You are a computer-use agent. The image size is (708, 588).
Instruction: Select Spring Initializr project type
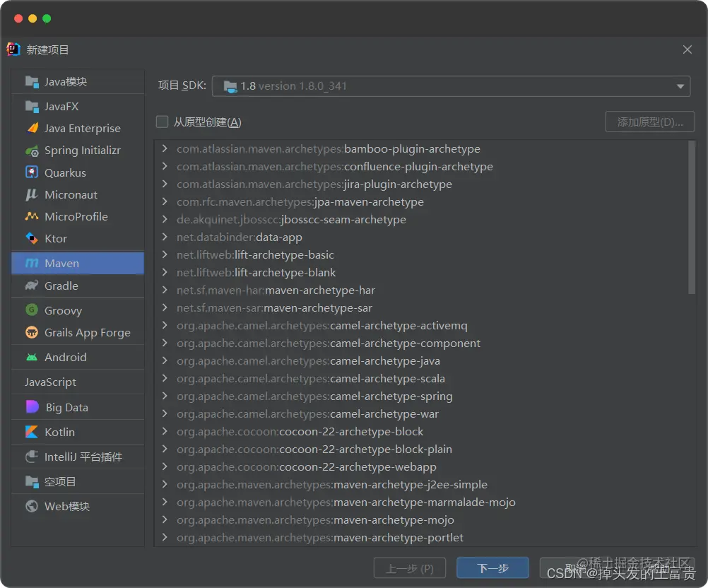[x=78, y=151]
